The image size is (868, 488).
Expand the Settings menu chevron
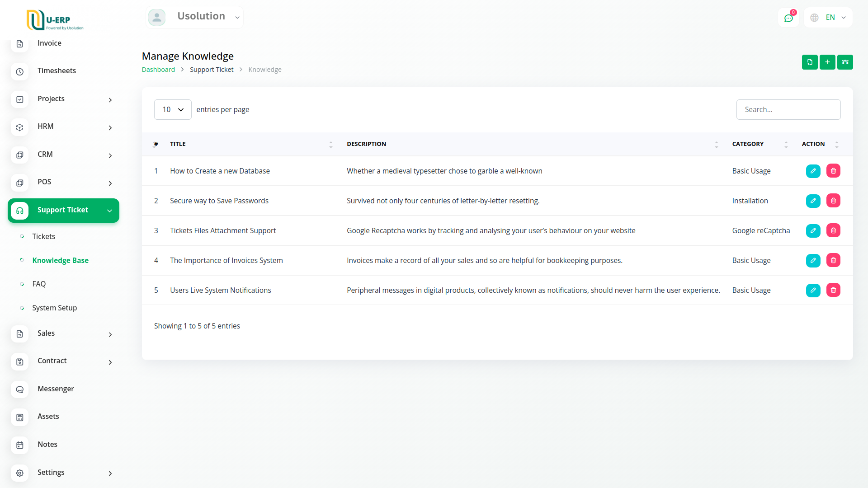[x=110, y=474]
